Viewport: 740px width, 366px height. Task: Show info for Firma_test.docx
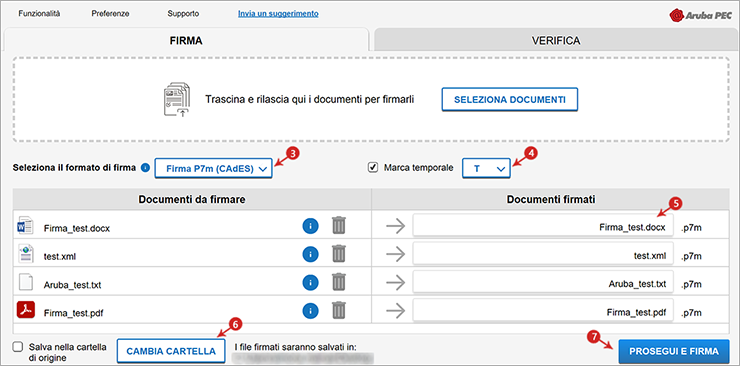click(x=311, y=226)
